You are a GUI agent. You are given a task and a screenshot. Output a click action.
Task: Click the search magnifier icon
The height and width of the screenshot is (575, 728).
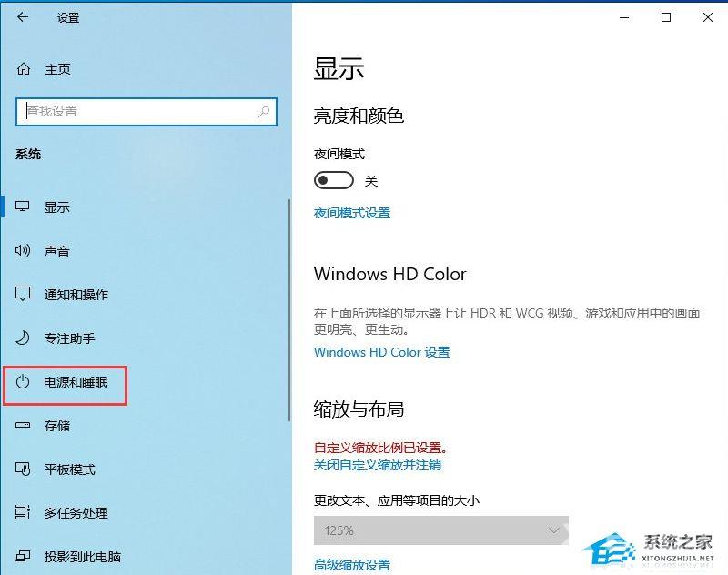click(x=264, y=111)
